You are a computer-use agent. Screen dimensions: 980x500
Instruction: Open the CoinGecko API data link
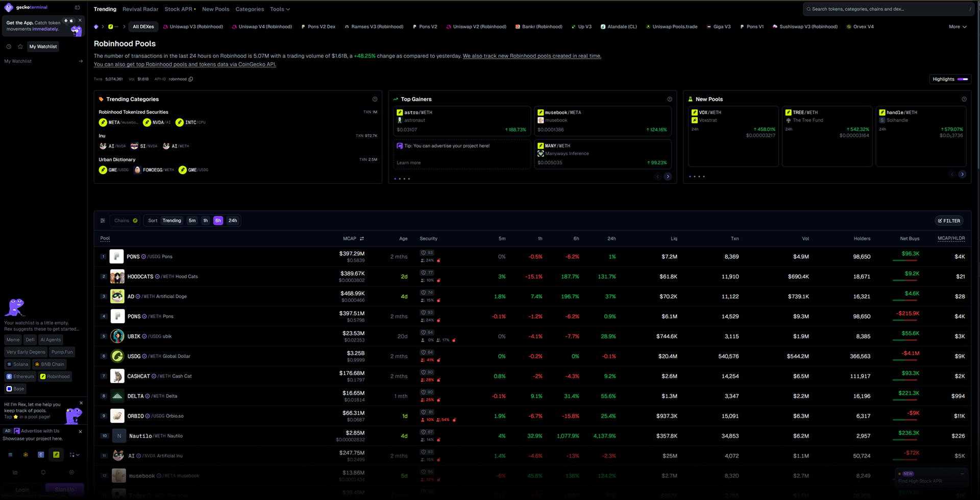click(185, 64)
